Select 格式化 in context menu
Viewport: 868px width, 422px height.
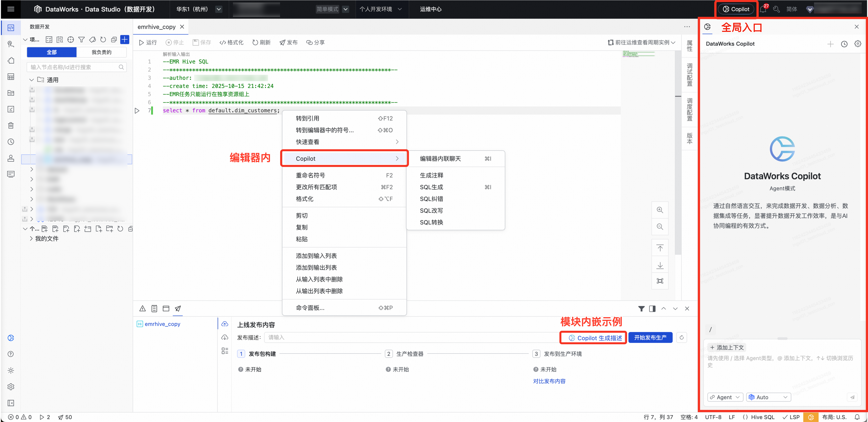[305, 199]
